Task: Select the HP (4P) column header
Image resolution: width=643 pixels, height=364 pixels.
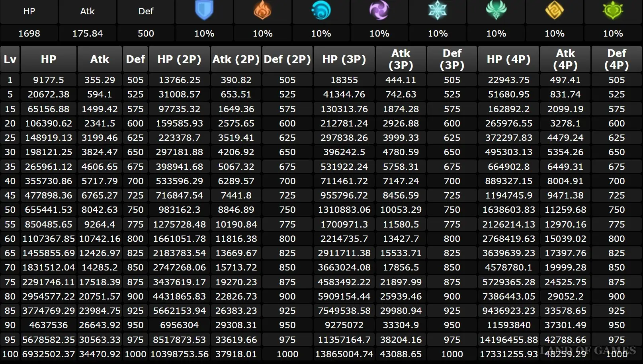Action: (x=508, y=59)
